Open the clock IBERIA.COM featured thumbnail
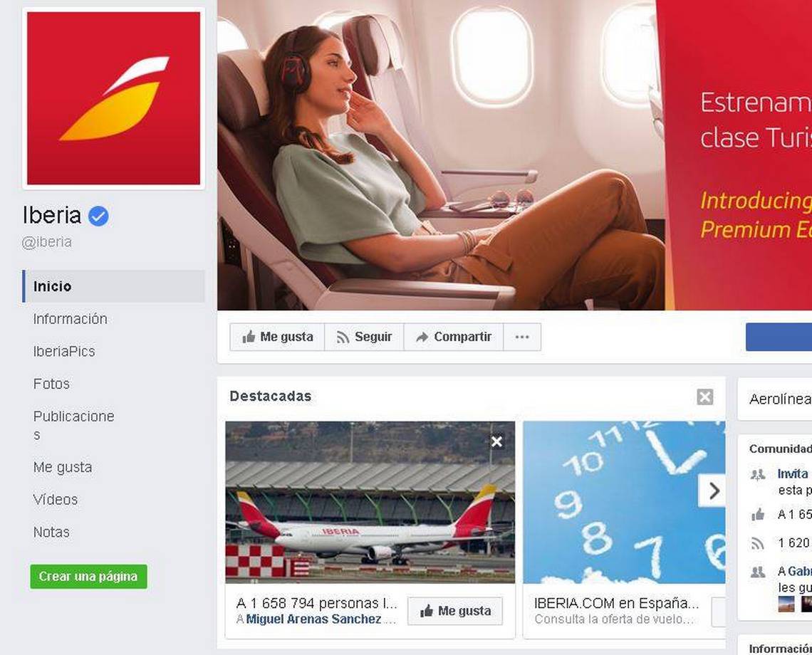Viewport: 812px width, 655px height. 624,502
